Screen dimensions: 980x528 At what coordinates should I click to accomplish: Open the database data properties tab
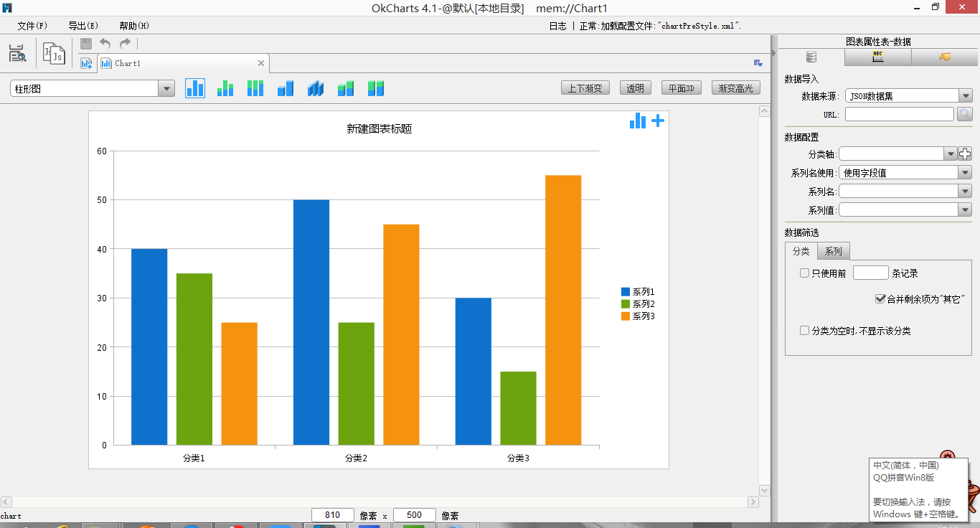(x=811, y=57)
